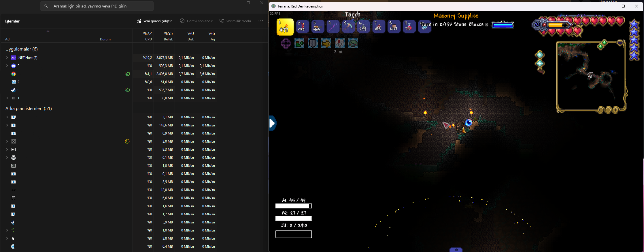Sort processes by Ağ column
This screenshot has height=252, width=644.
click(206, 36)
